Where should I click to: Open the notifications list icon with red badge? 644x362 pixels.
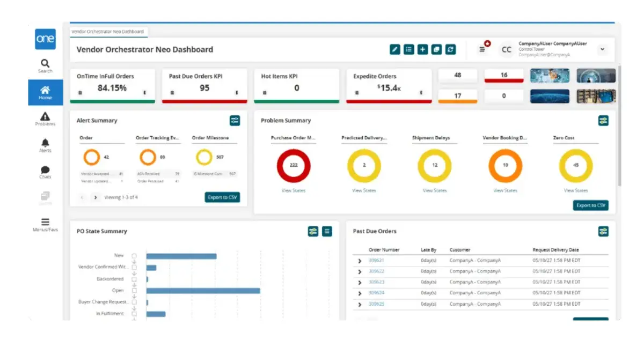click(482, 49)
